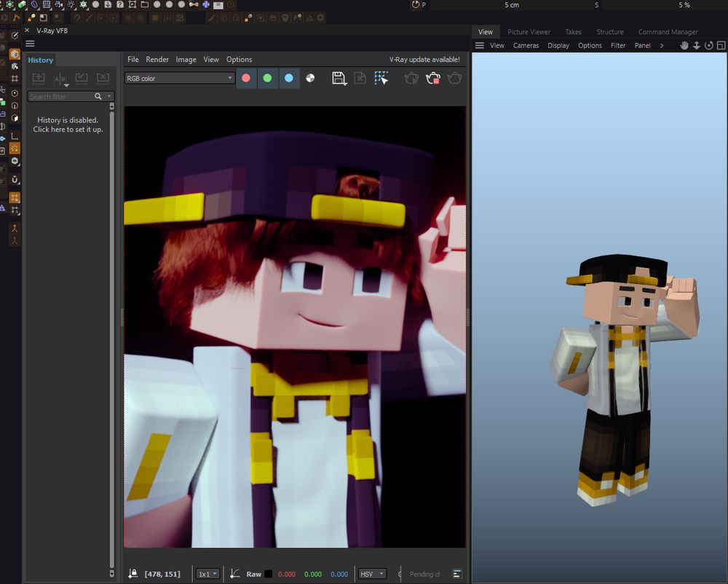Image resolution: width=728 pixels, height=584 pixels.
Task: Open the viewport Filter menu
Action: [x=618, y=45]
